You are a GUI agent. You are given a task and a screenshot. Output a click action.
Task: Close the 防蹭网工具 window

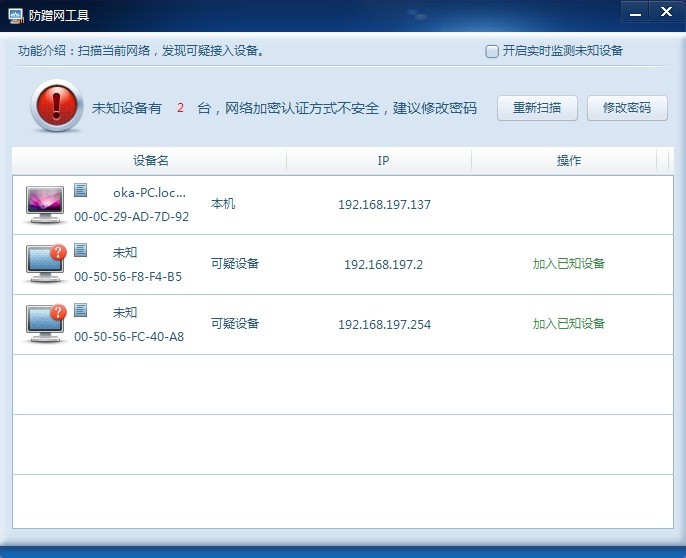[662, 11]
